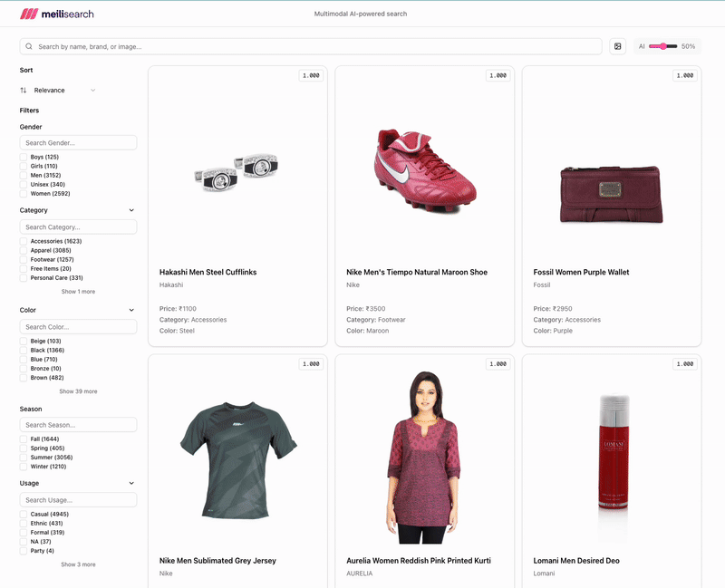
Task: Tick the Black color filter
Action: [24, 351]
